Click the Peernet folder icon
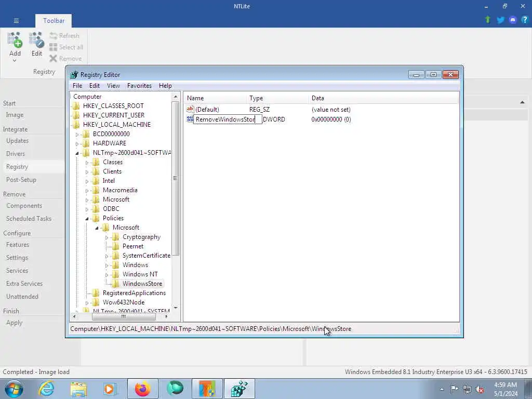Image resolution: width=532 pixels, height=399 pixels. click(x=115, y=246)
